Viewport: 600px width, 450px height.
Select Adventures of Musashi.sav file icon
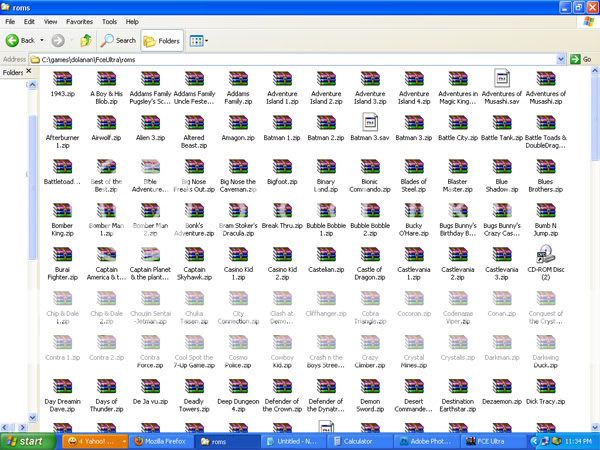(502, 78)
